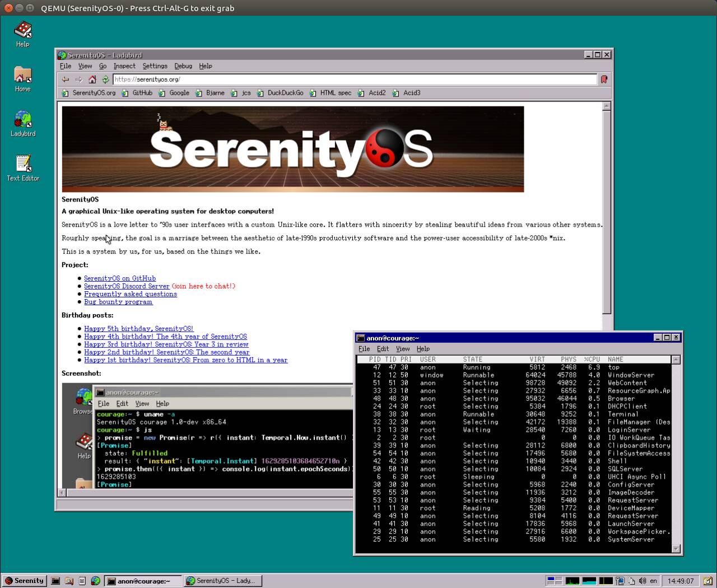Screen dimensions: 717x588
Task: Open the network applet in tray
Action: tap(620, 581)
